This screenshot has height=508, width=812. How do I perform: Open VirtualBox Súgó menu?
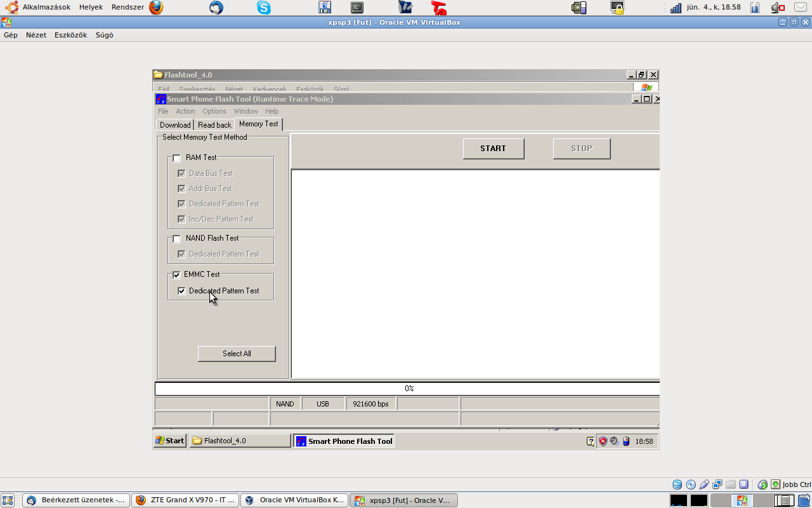105,35
